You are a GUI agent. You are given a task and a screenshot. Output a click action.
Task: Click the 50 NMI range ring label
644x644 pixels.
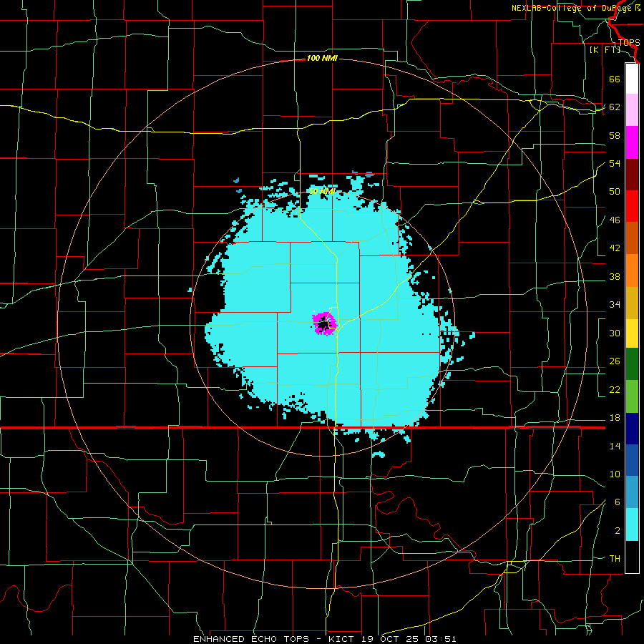coord(322,191)
